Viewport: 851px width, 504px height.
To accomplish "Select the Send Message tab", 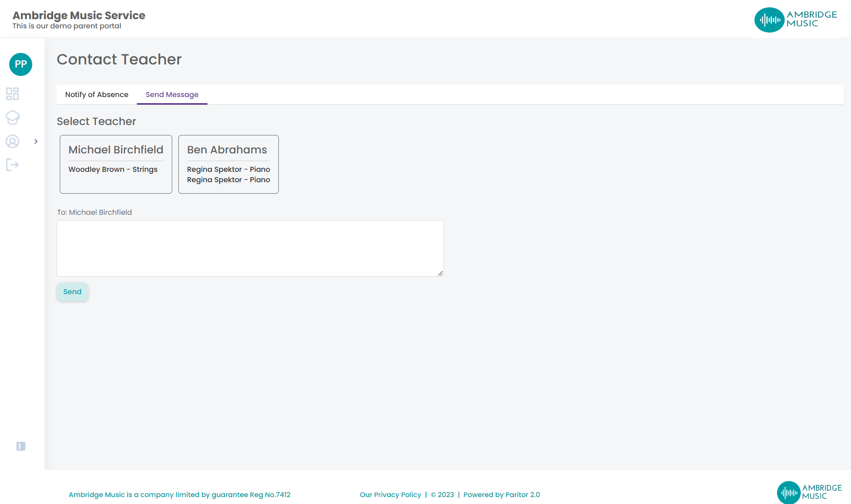I will click(x=172, y=95).
